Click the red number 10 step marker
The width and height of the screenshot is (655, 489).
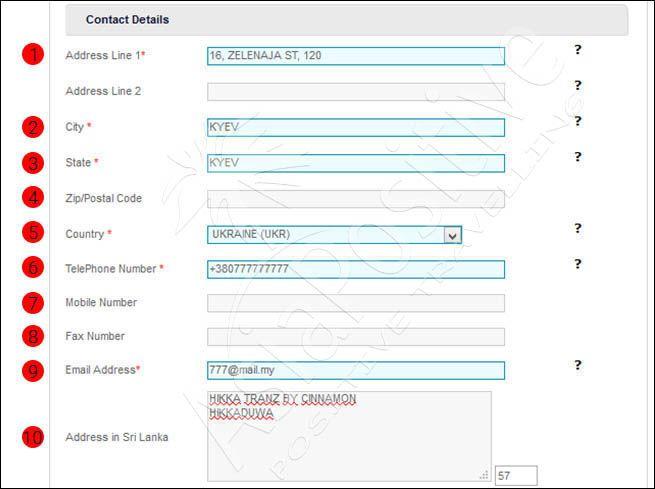pyautogui.click(x=33, y=437)
